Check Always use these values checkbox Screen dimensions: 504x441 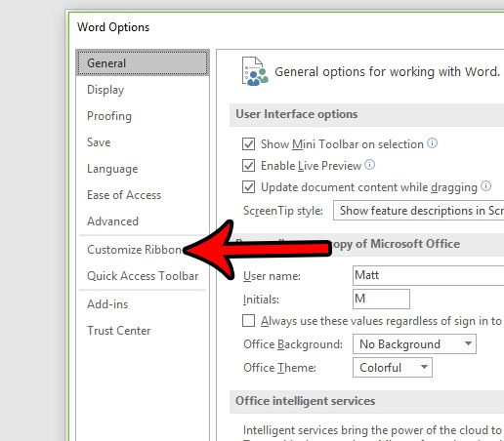(x=248, y=321)
